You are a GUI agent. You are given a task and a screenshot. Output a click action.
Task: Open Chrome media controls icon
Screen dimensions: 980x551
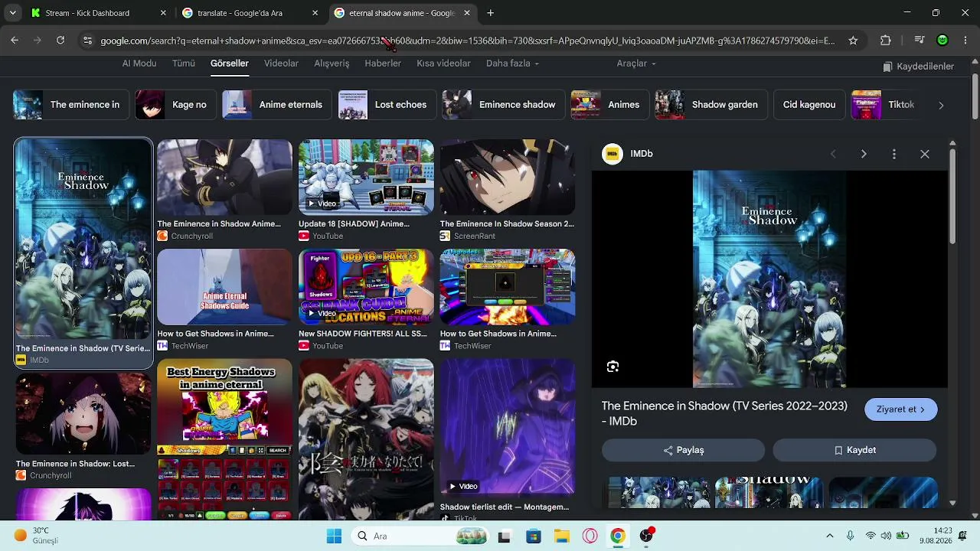tap(920, 41)
